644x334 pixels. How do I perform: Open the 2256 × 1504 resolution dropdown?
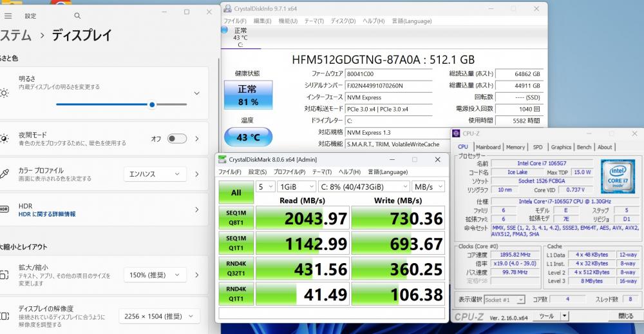[159, 317]
